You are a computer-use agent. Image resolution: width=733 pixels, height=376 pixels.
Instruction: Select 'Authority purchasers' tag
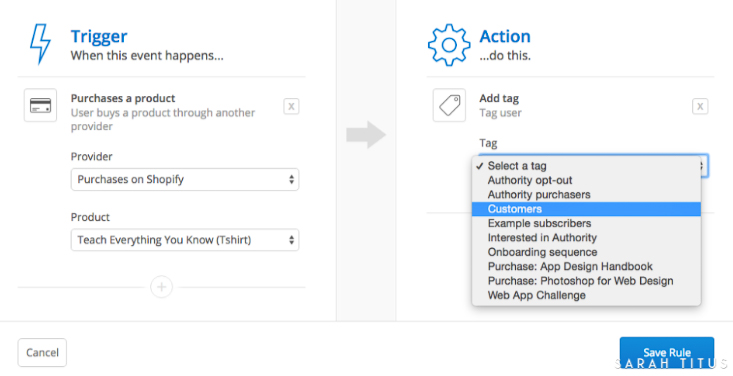(x=586, y=195)
